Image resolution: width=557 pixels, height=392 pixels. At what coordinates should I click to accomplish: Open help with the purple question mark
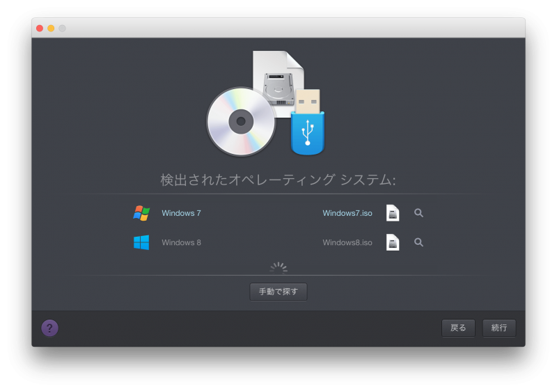49,328
